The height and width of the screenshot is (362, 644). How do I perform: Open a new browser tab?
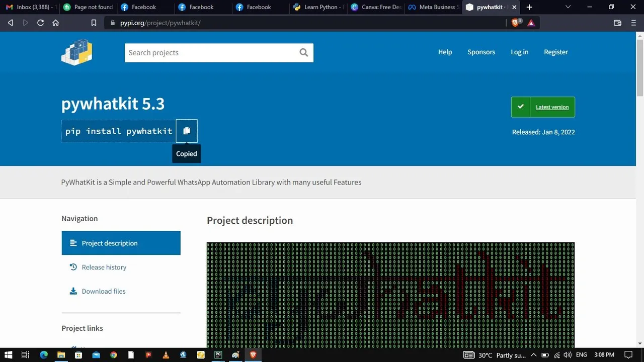click(x=529, y=7)
